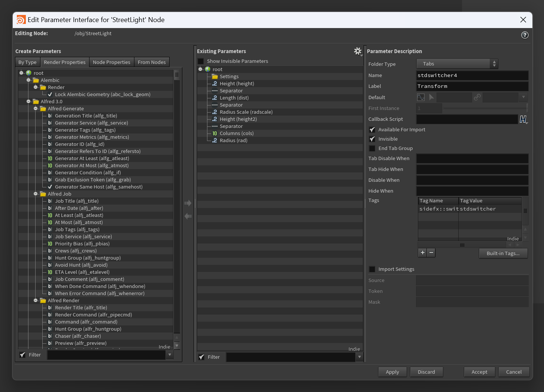
Task: Click the Cancel button
Action: (514, 372)
